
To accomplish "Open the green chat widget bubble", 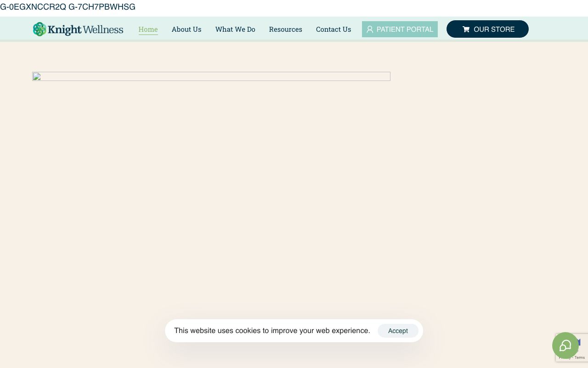I will (565, 345).
